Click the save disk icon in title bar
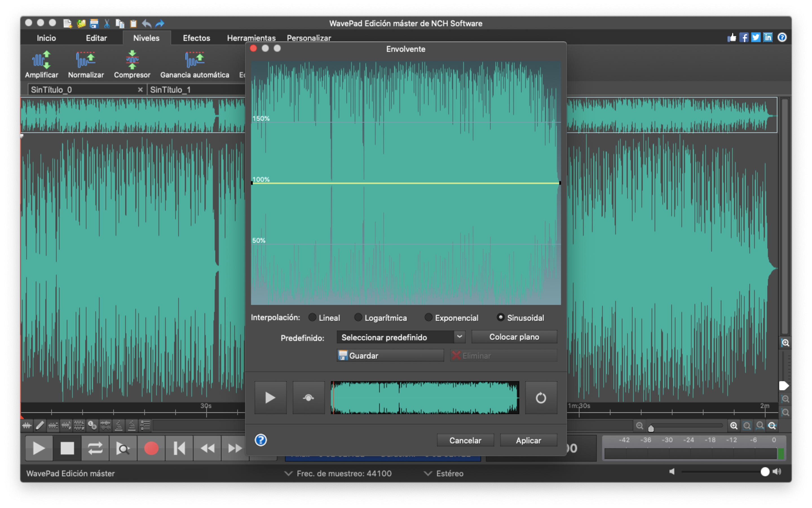812x508 pixels. tap(94, 23)
